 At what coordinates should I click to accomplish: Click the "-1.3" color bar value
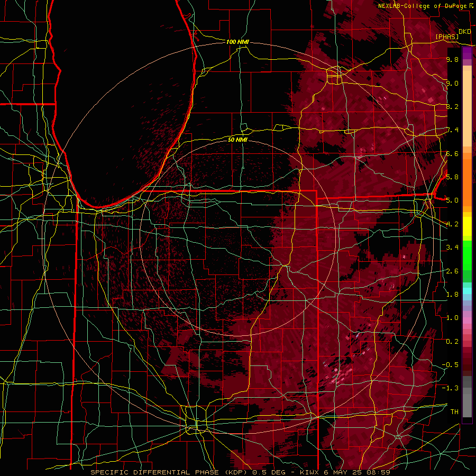pos(450,388)
